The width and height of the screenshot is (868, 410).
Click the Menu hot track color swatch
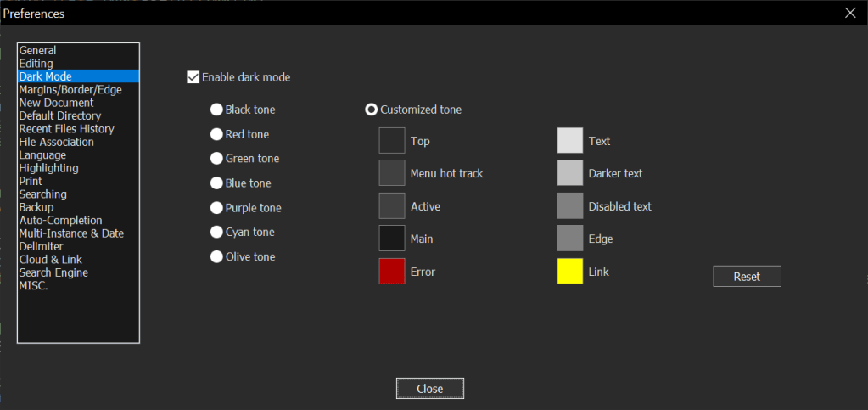[x=392, y=173]
